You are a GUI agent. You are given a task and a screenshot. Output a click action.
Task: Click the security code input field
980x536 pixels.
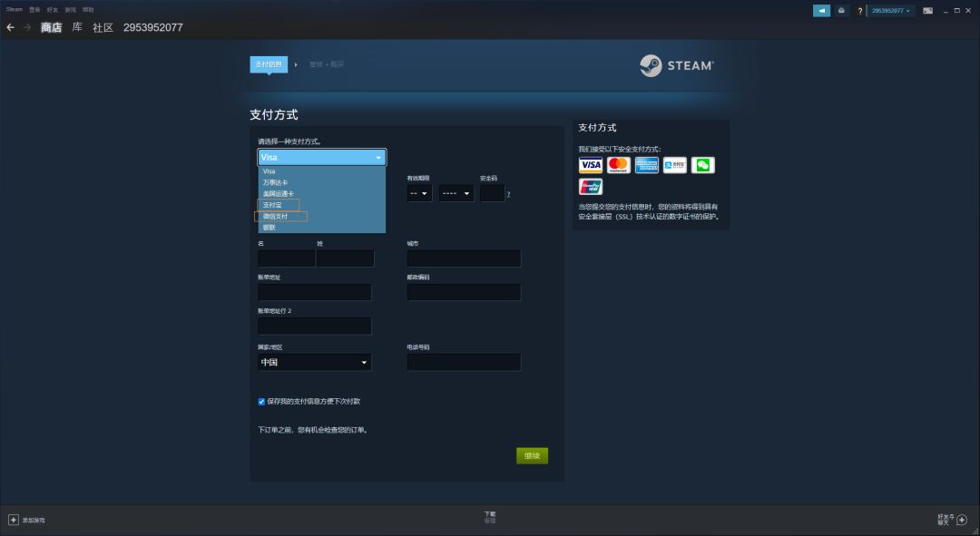[493, 194]
